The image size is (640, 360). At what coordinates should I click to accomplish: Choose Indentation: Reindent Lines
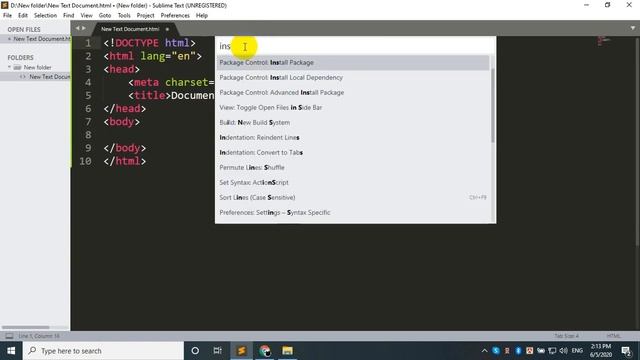[x=353, y=138]
